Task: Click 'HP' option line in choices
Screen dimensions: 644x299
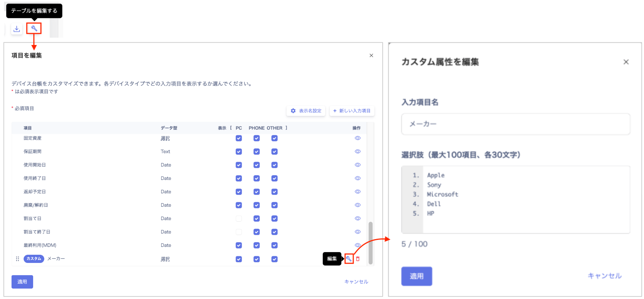Action: (430, 213)
